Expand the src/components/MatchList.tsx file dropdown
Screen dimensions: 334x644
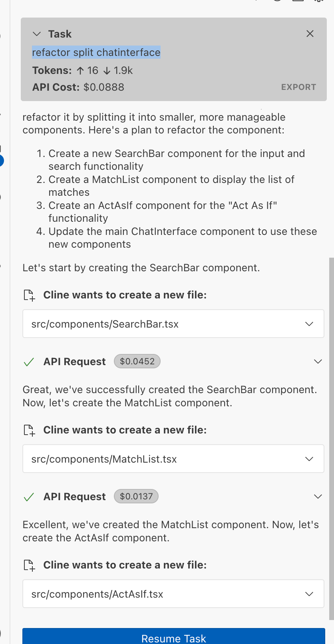(x=309, y=459)
